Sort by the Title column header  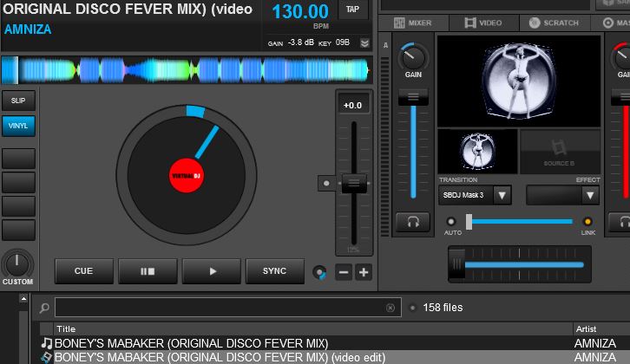(x=313, y=329)
